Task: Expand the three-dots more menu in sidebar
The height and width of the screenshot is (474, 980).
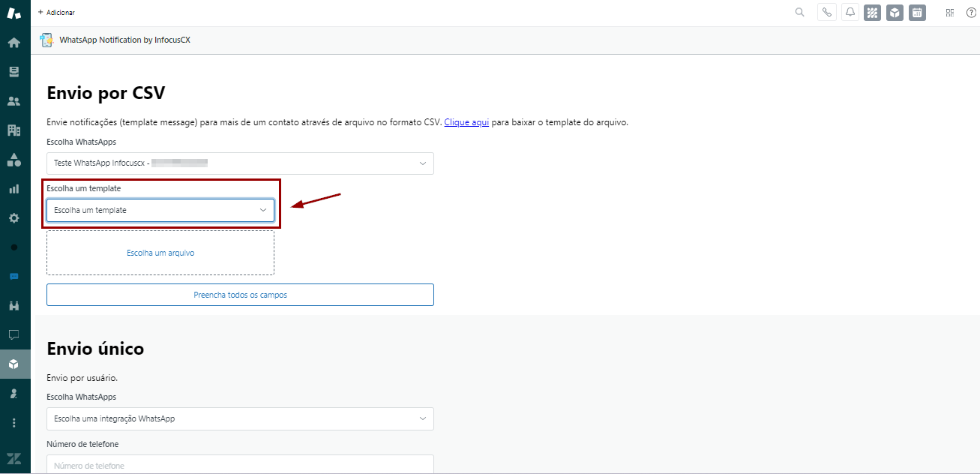Action: point(13,423)
